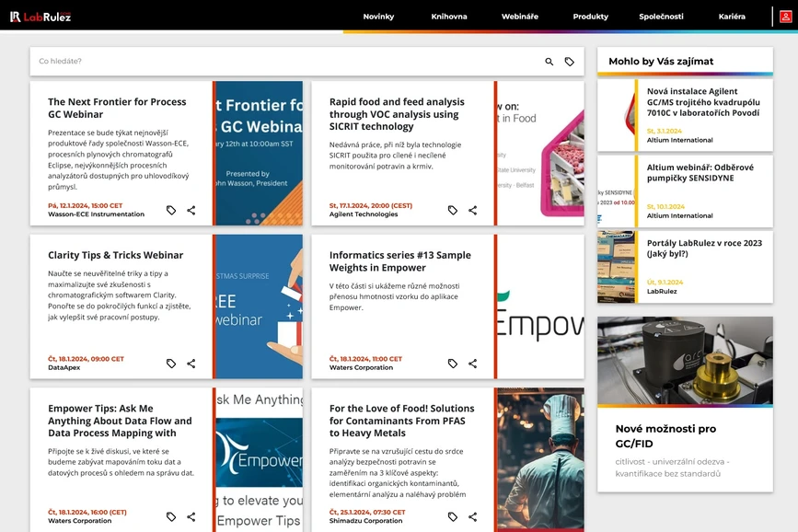Screen dimensions: 798x532
Task: Expand the Společnosti menu
Action: (x=661, y=17)
